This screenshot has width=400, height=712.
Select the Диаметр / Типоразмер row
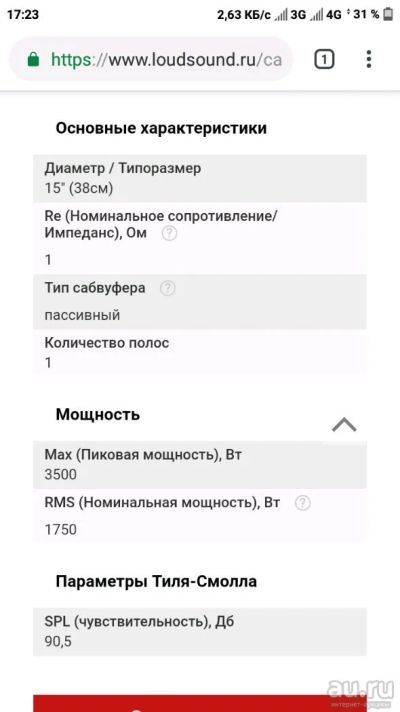tap(200, 178)
